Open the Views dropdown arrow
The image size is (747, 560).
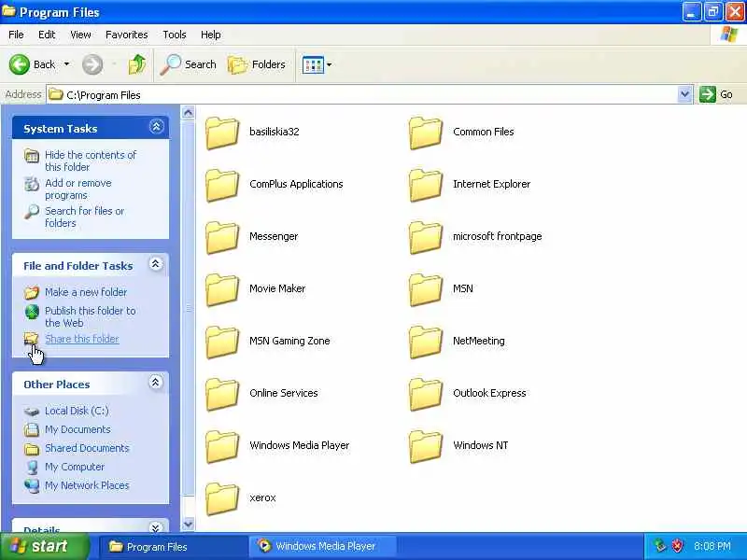pos(330,64)
